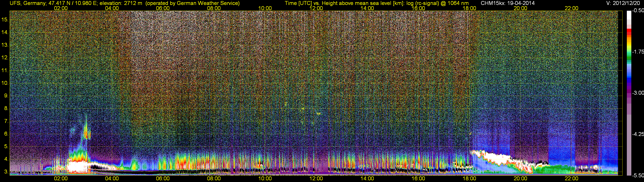The width and height of the screenshot is (644, 182).
Task: Click the '10.' km height axis label
Action: pos(5,83)
